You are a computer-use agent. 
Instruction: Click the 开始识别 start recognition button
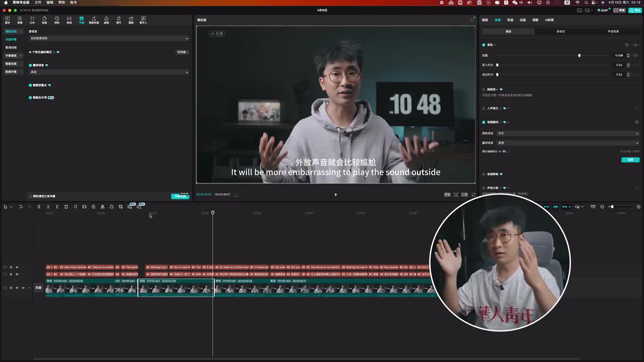[x=180, y=196]
